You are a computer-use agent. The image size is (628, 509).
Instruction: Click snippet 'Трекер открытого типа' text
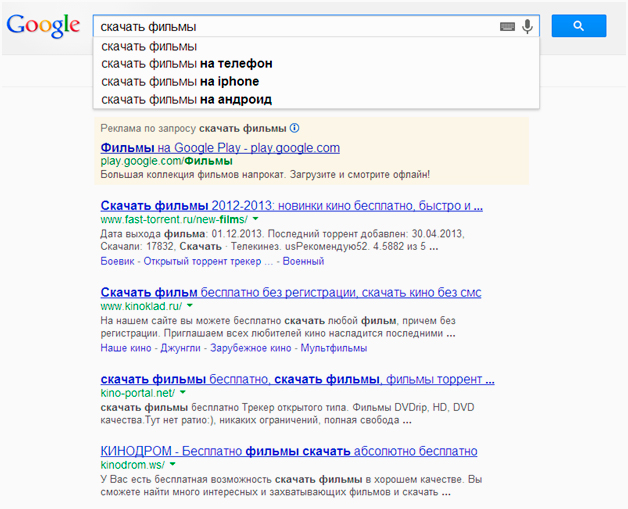coord(295,407)
